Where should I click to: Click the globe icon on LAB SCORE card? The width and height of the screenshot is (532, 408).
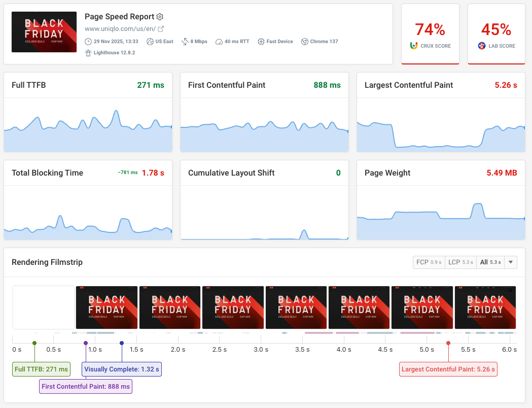click(482, 46)
